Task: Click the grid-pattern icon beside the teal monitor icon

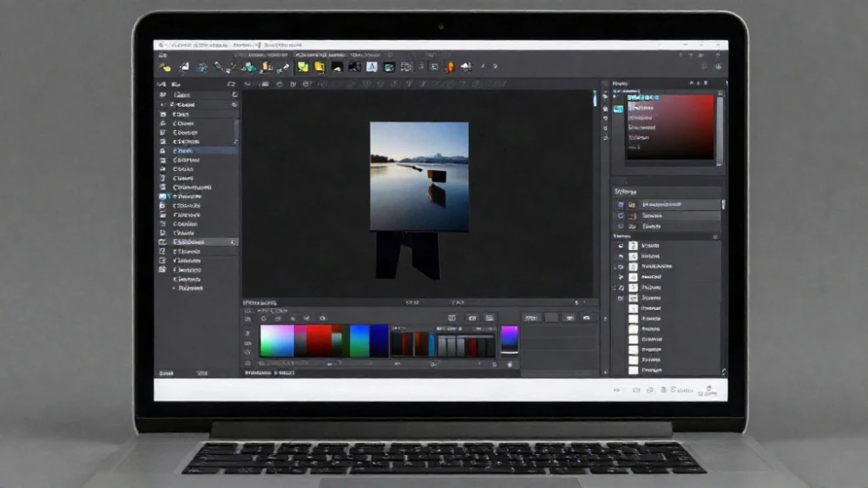Action: pyautogui.click(x=406, y=67)
